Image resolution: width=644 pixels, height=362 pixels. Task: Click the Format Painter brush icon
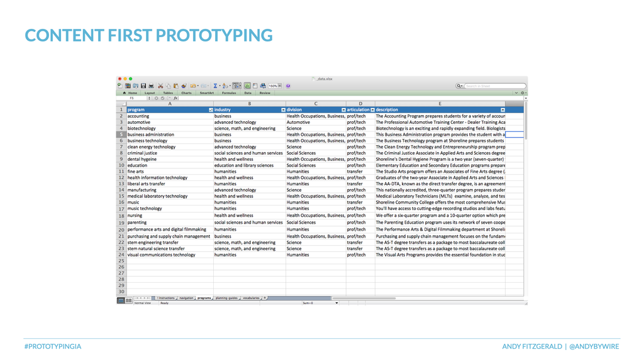tap(184, 85)
